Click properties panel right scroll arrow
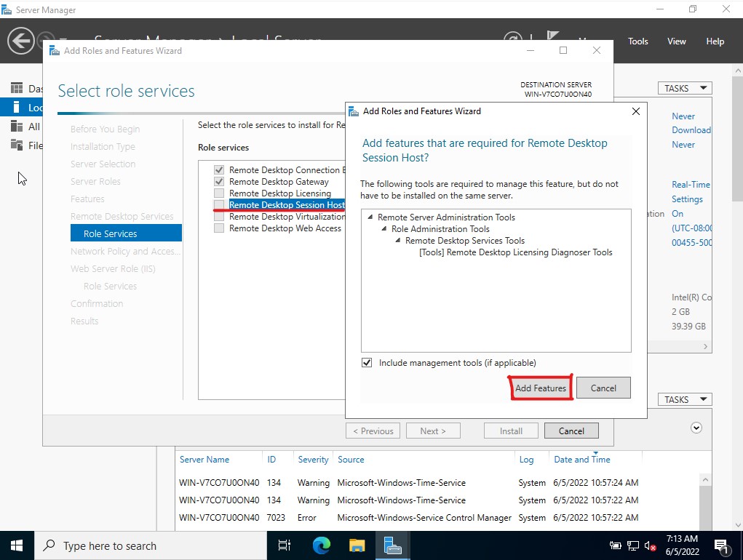The width and height of the screenshot is (743, 560). click(x=706, y=346)
